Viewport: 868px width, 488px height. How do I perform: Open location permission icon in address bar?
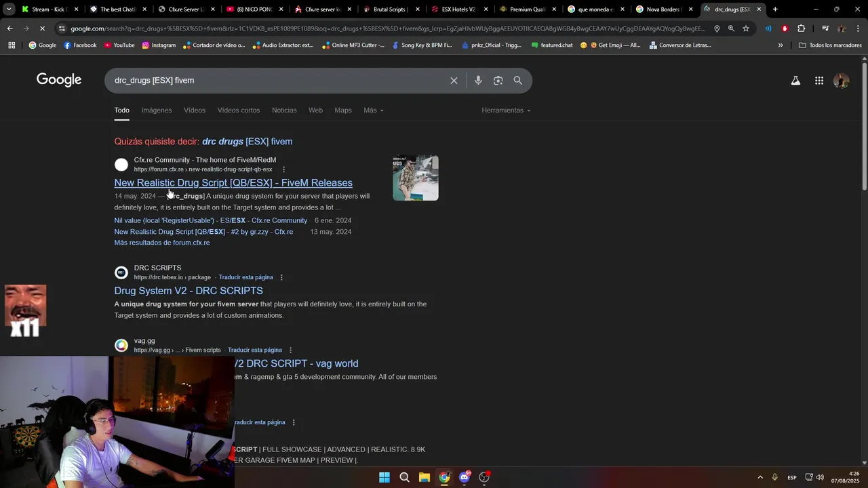(x=717, y=28)
